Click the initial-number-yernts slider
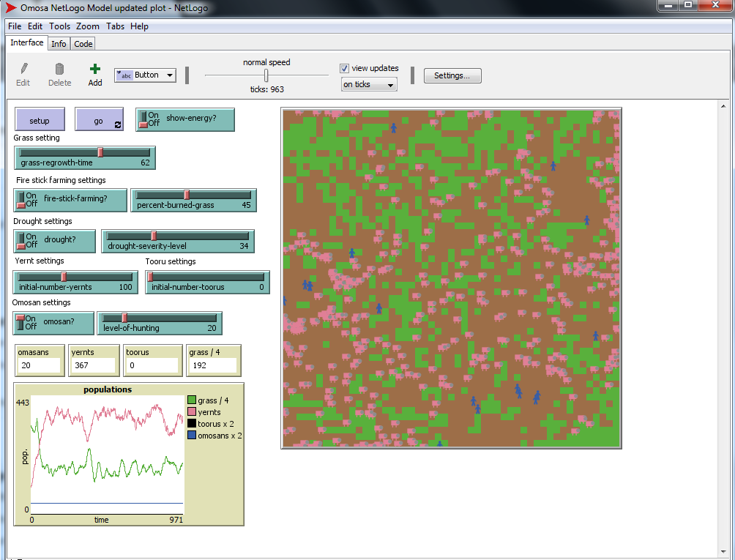 [75, 282]
